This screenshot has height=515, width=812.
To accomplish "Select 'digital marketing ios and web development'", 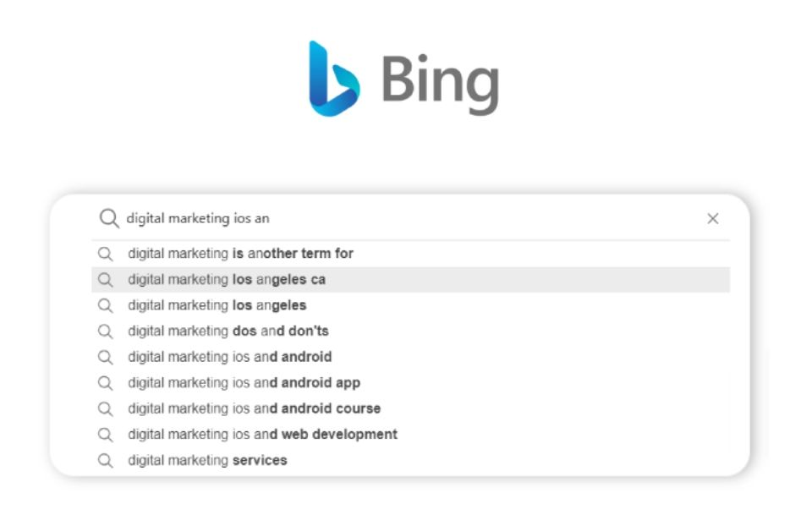I will point(262,435).
